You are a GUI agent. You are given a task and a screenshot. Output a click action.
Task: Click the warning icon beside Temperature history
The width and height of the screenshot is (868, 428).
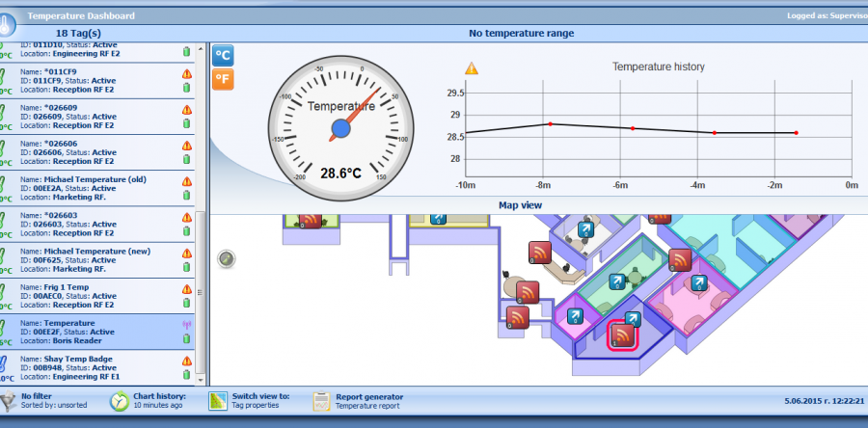[471, 68]
